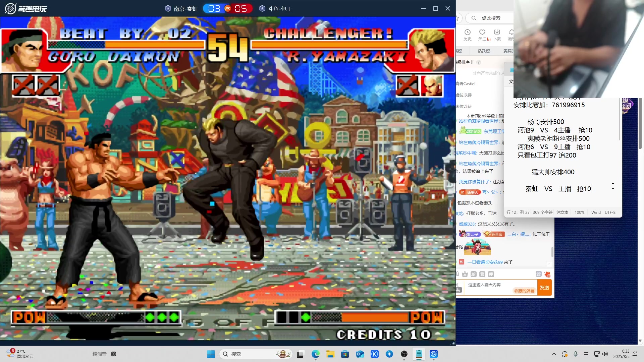Click 行 12, 列 27 in Notepad status bar
Viewport: 644px width, 362px height.
[518, 213]
